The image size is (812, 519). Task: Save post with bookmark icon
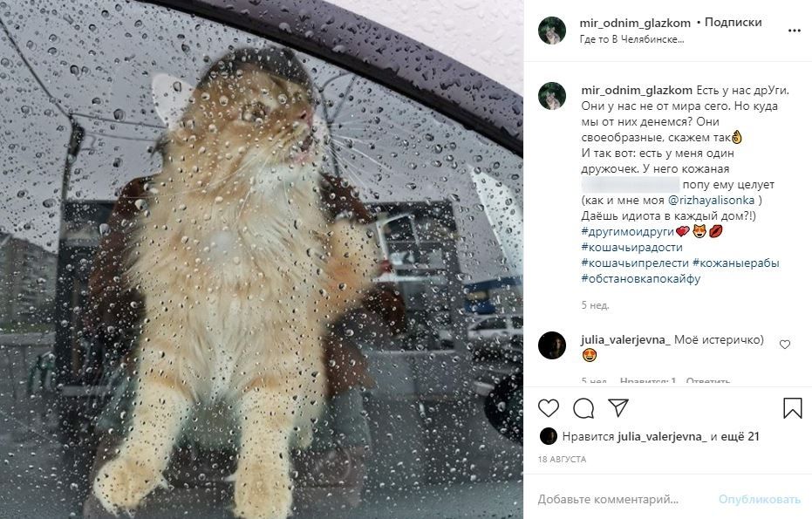click(792, 408)
